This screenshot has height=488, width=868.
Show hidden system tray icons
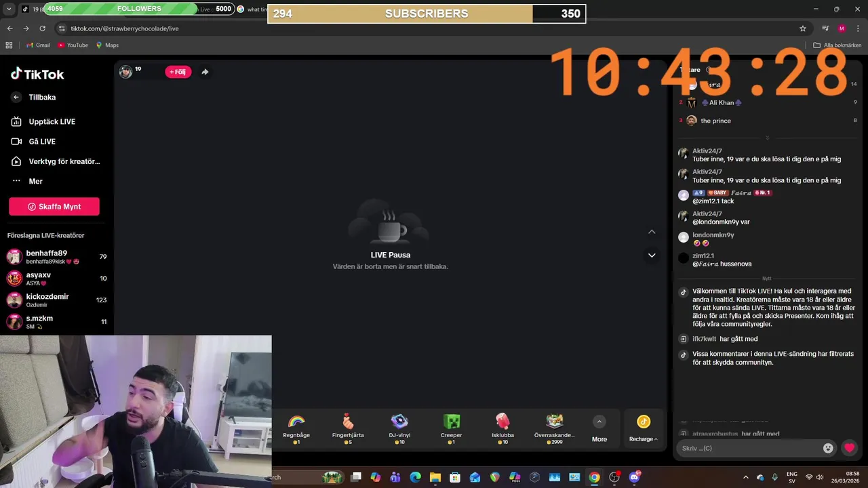pos(746,477)
